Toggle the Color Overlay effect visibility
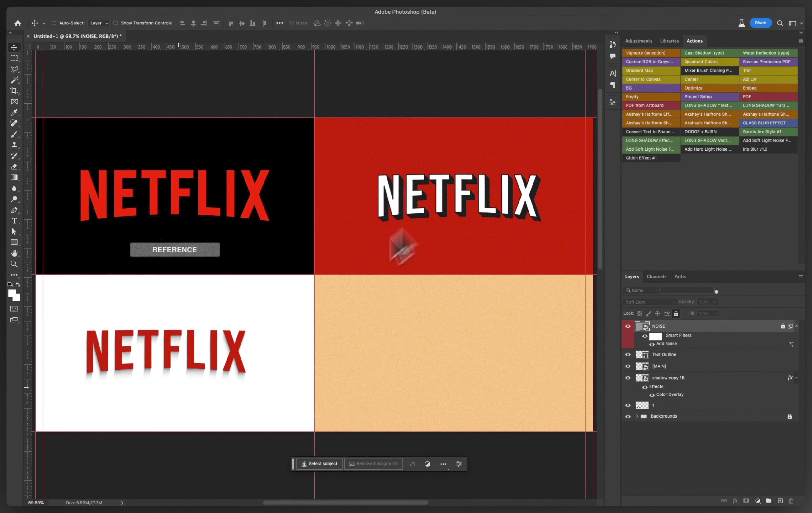Image resolution: width=812 pixels, height=513 pixels. coord(652,395)
